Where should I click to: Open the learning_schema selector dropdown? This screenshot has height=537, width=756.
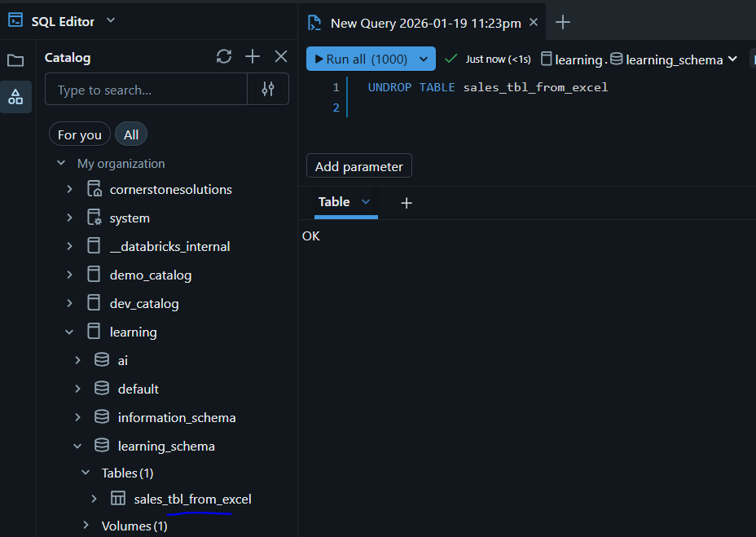click(x=731, y=59)
